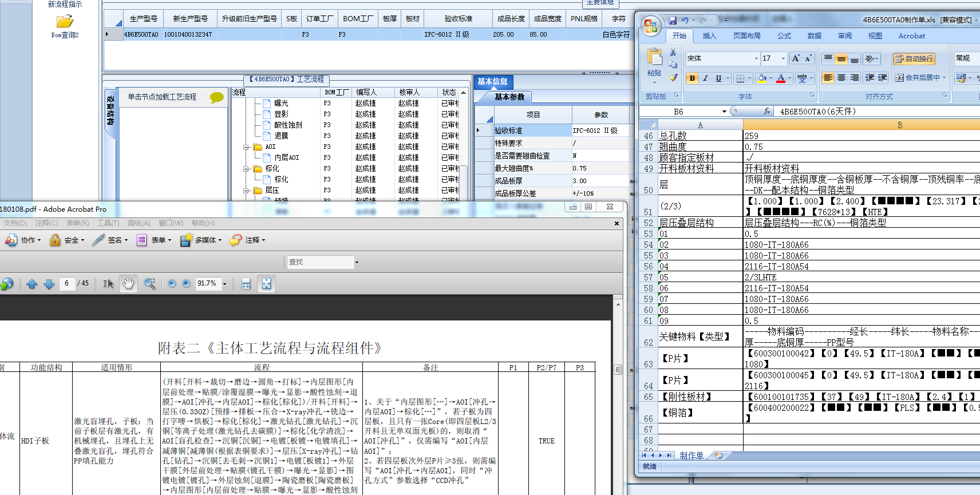Toggle 自动换行 wrap text in Excel

point(914,58)
